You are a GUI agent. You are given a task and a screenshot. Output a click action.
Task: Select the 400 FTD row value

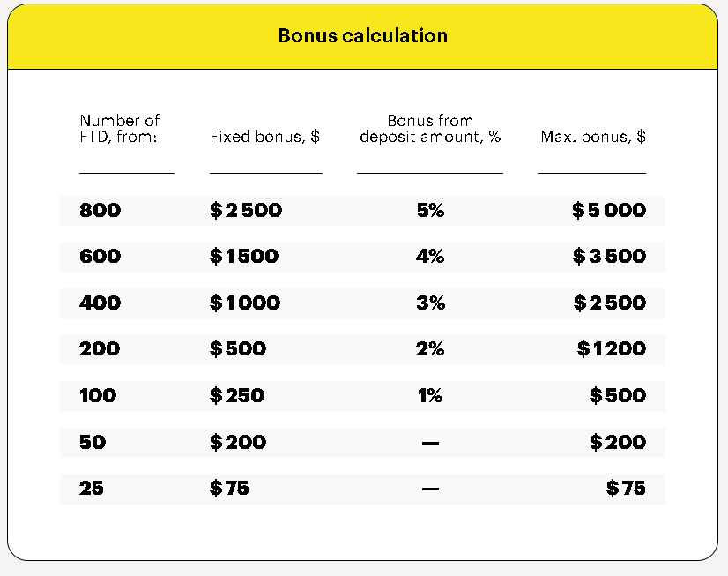(100, 303)
